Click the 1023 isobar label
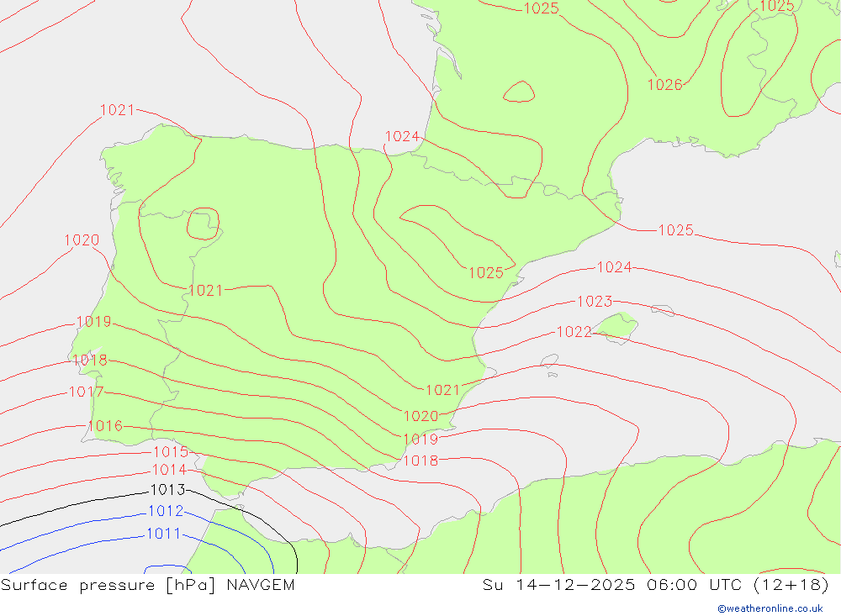Screen dimensions: 841x616 click(595, 302)
